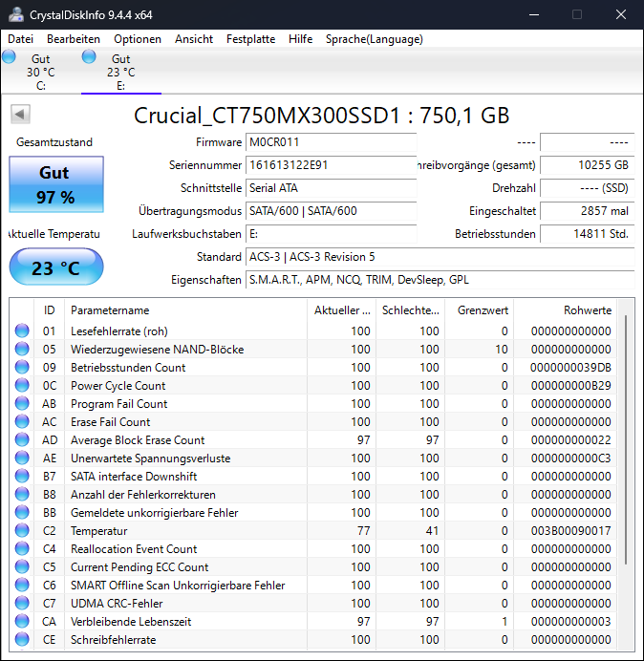Click the Seriennummer field value
The height and width of the screenshot is (661, 644).
pyautogui.click(x=331, y=165)
